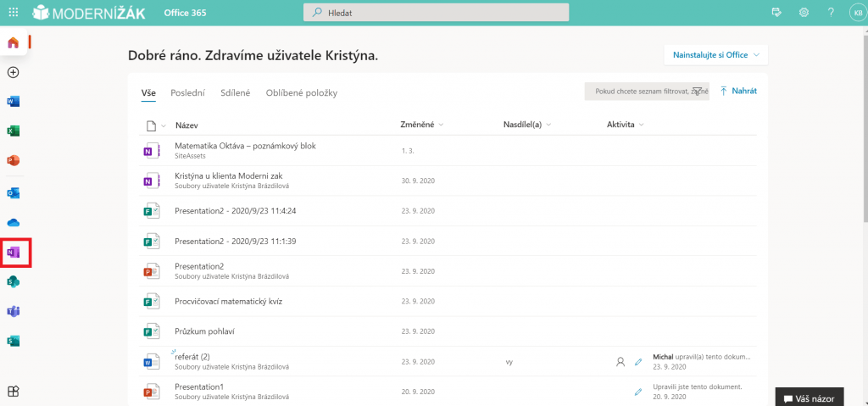868x406 pixels.
Task: Launch Excel from the left sidebar
Action: tap(13, 131)
